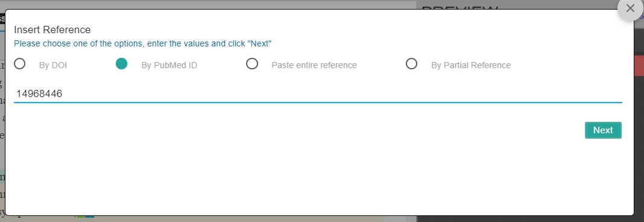The image size is (644, 222).
Task: Click the Next button
Action: pos(603,130)
